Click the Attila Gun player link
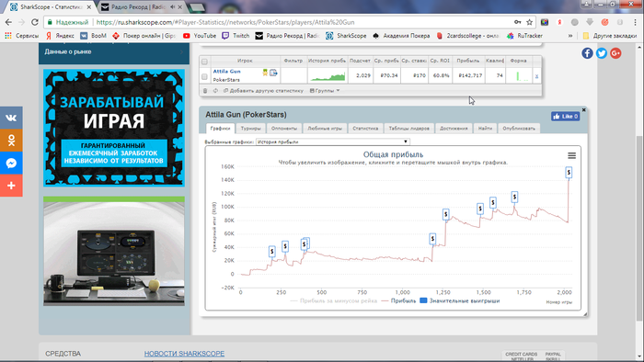Image resolution: width=644 pixels, height=362 pixels. [x=226, y=72]
